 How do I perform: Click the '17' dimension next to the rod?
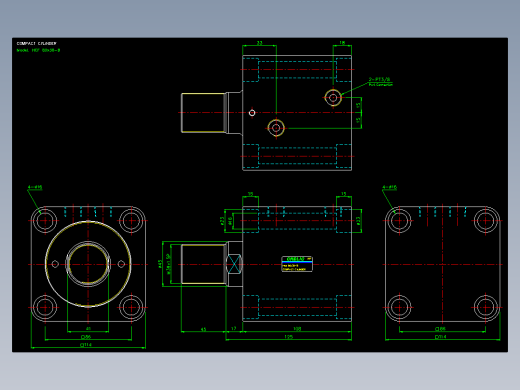(x=234, y=329)
